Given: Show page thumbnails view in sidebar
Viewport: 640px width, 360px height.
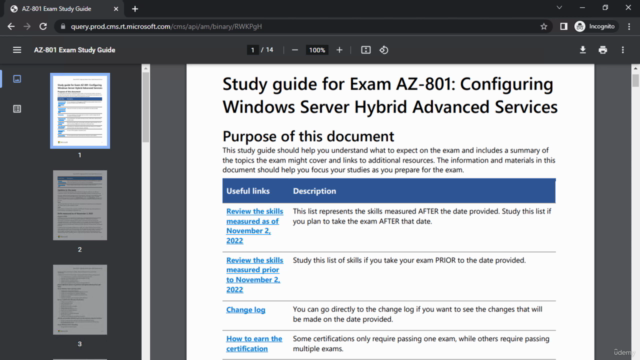Looking at the screenshot, I should coord(17,79).
